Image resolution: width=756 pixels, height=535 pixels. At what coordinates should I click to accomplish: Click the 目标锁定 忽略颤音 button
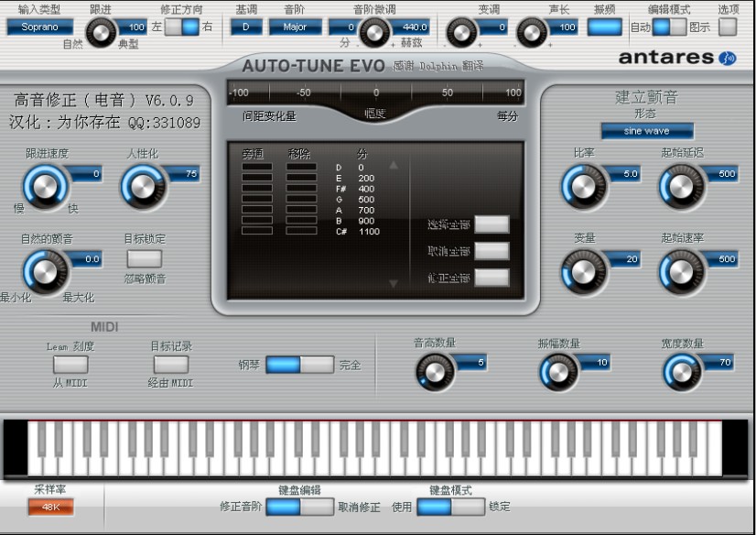click(145, 258)
